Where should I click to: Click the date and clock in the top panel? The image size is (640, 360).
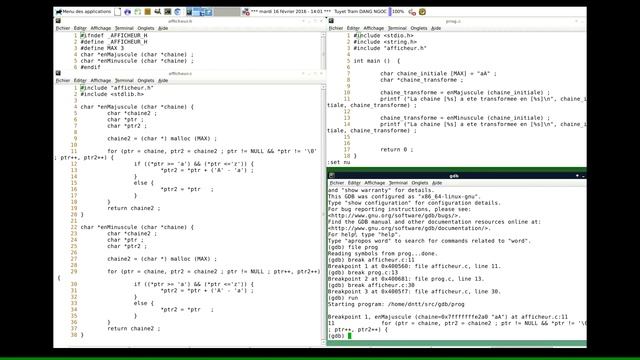[291, 12]
